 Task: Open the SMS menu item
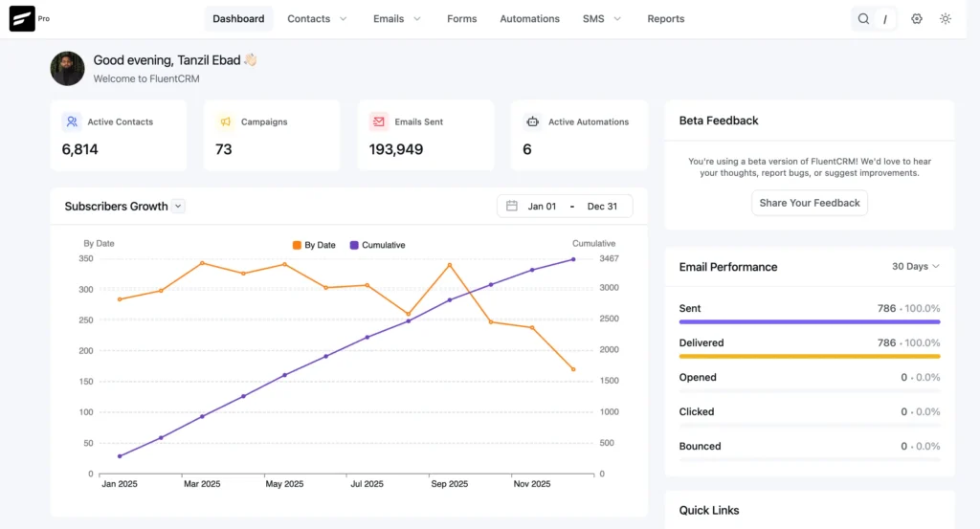tap(593, 19)
